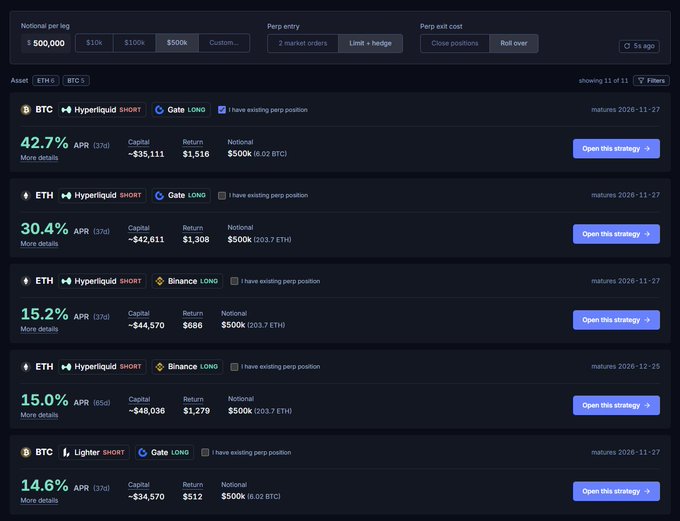Select the $10k notional option

[94, 43]
